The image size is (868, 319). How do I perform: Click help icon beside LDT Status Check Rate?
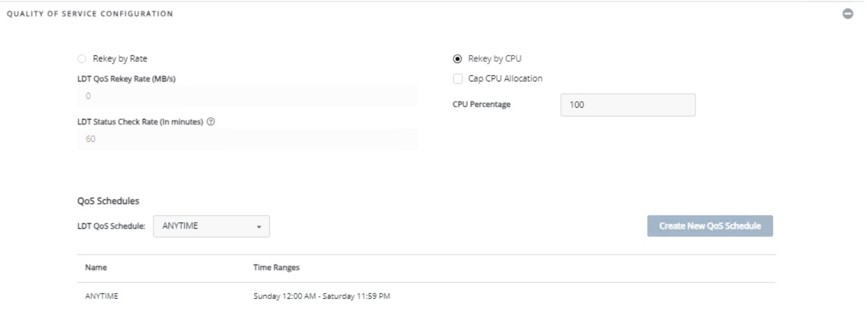(210, 122)
